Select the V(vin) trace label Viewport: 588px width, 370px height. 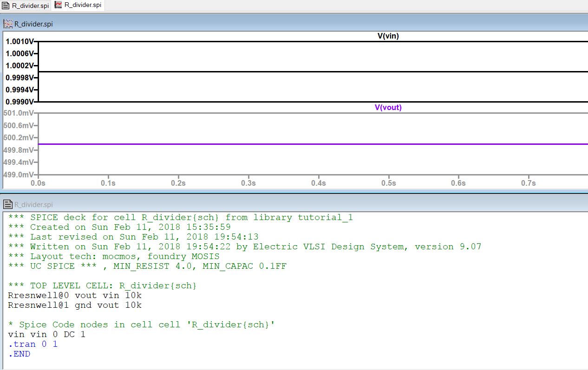click(388, 36)
